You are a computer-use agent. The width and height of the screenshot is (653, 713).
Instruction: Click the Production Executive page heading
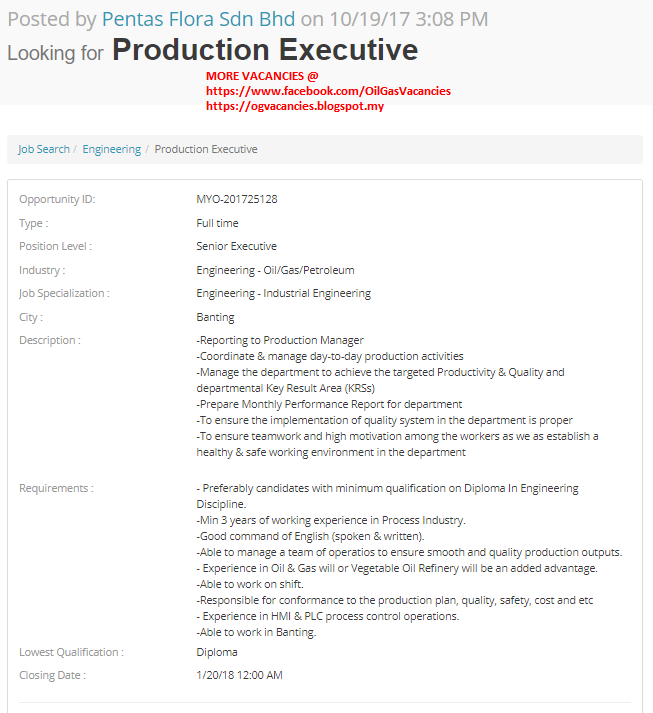[x=265, y=50]
